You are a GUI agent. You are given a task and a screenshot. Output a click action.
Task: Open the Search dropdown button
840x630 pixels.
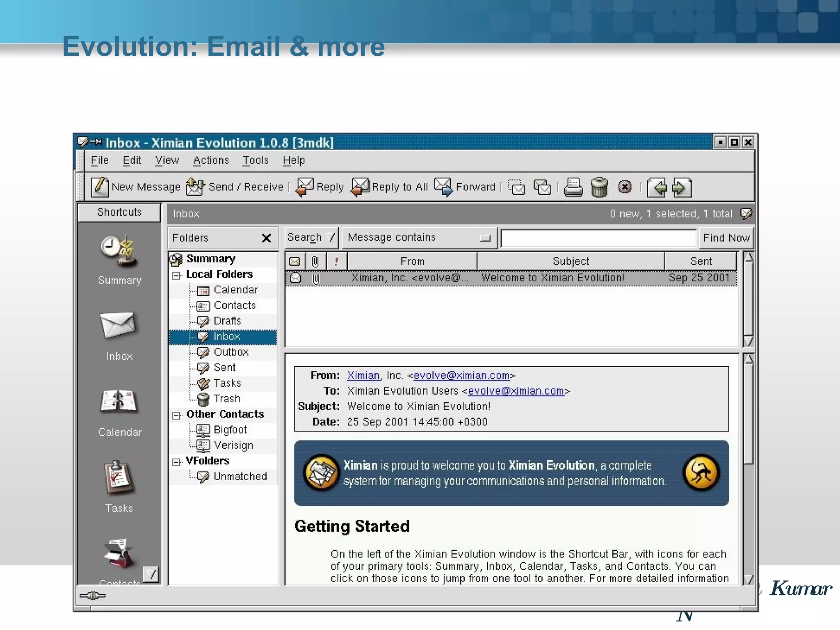coord(311,237)
